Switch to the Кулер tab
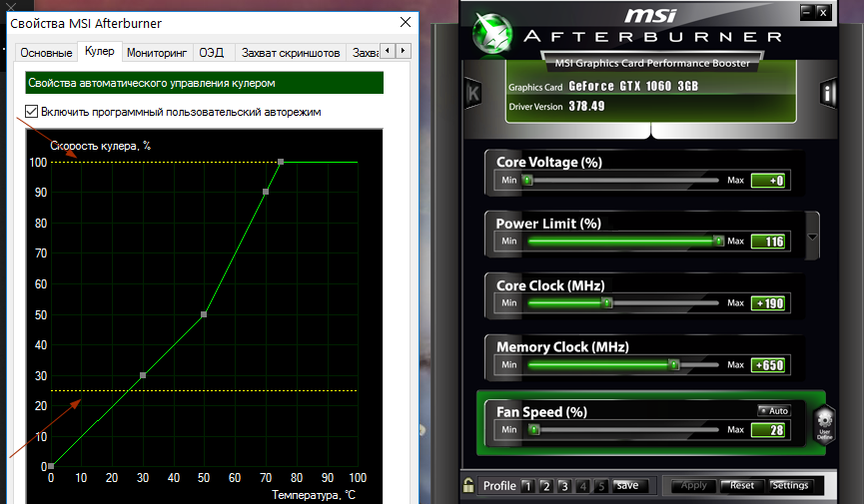Image resolution: width=864 pixels, height=504 pixels. [100, 51]
